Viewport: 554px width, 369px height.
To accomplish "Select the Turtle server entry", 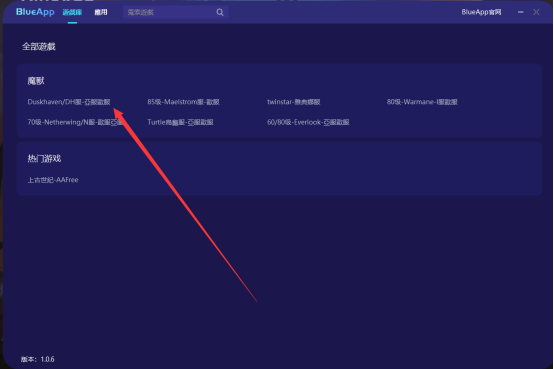I will (180, 122).
